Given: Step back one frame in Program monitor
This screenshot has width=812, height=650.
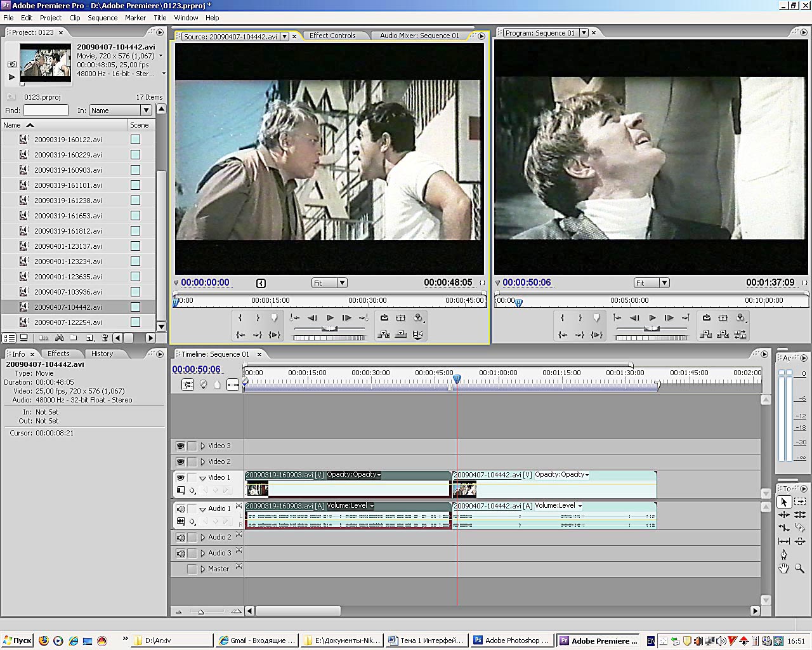Looking at the screenshot, I should [x=634, y=318].
